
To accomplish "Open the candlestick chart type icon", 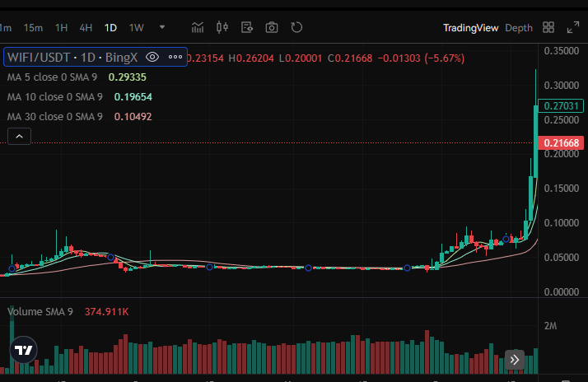I will [222, 27].
